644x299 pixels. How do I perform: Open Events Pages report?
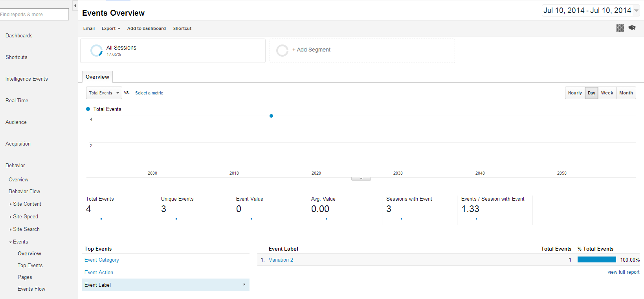(x=25, y=277)
